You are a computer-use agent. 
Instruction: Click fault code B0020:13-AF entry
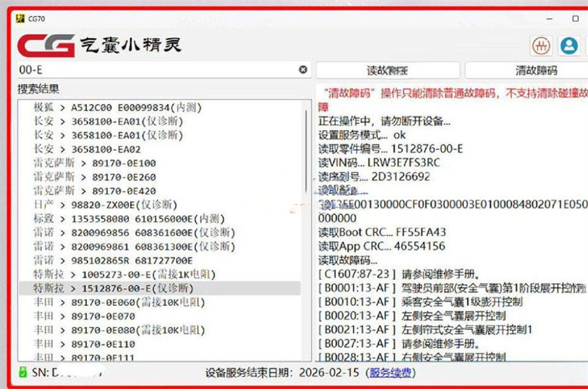412,316
